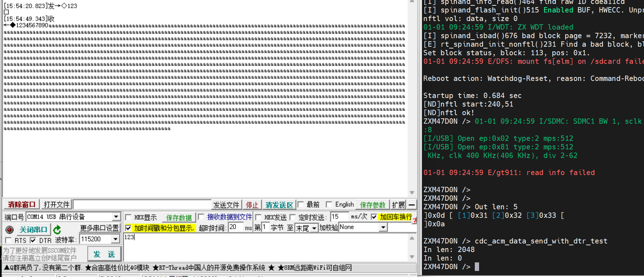
Task: Click the 合宙高性价比4G模块 ticker text
Action: [x=117, y=268]
